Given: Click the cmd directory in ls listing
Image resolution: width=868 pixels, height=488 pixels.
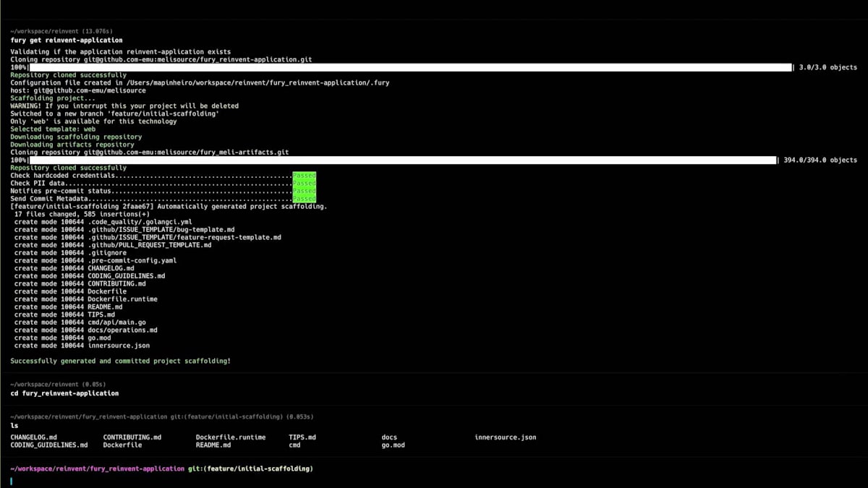Looking at the screenshot, I should pyautogui.click(x=294, y=445).
